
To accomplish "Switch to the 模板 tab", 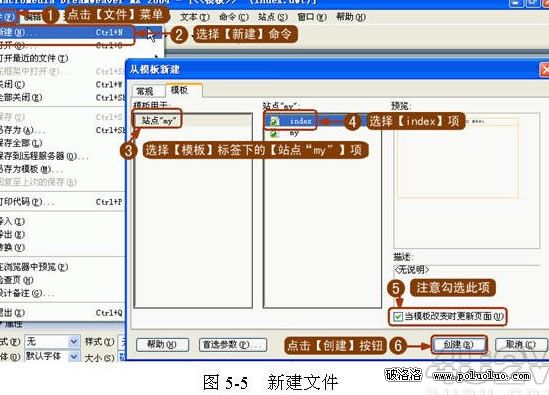I will point(179,90).
